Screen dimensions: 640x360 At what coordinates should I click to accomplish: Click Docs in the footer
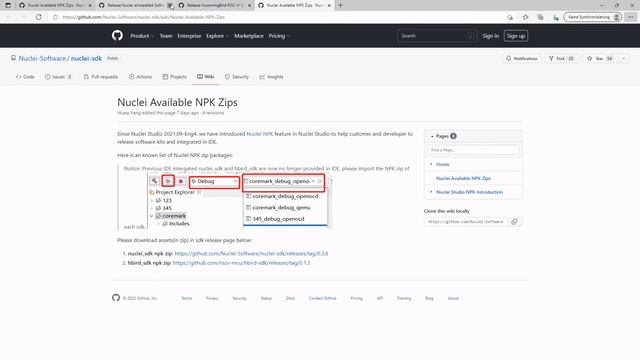[x=290, y=298]
